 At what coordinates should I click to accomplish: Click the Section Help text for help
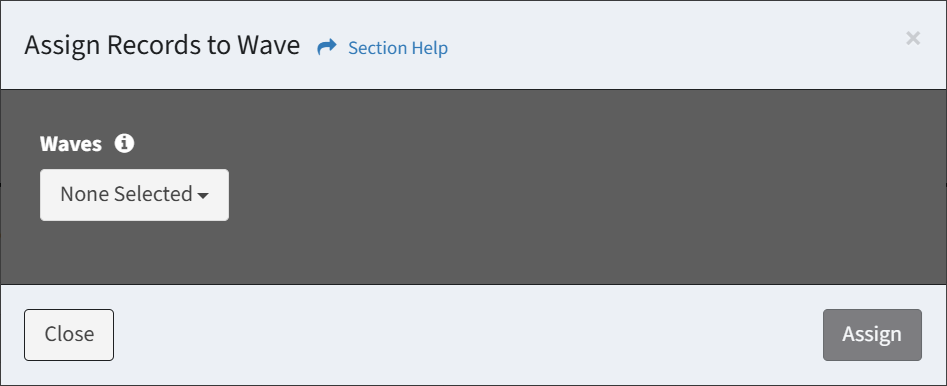point(398,48)
